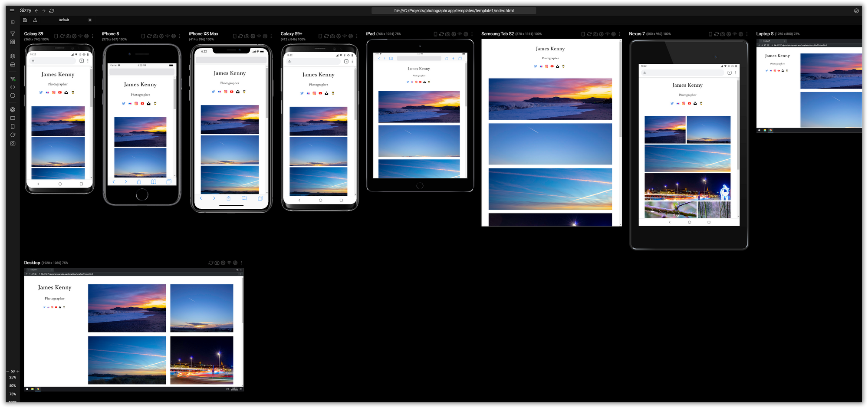868x408 pixels.
Task: Click the sunset photo in Samsung Tab S2 preview
Action: pyautogui.click(x=550, y=99)
